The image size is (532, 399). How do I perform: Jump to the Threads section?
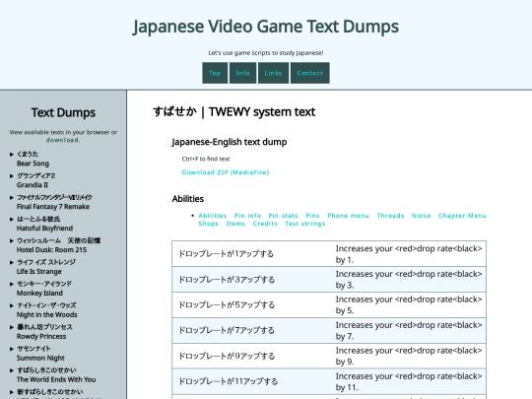(x=390, y=216)
